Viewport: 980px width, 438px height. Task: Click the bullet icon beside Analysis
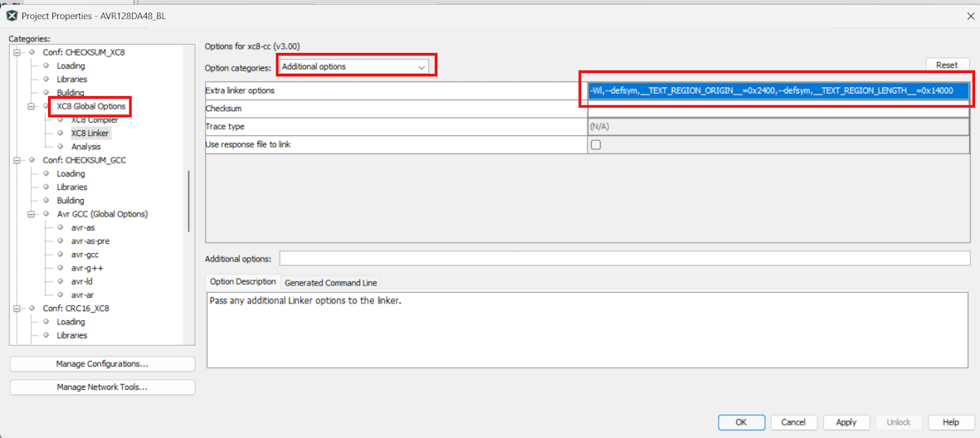click(x=61, y=147)
